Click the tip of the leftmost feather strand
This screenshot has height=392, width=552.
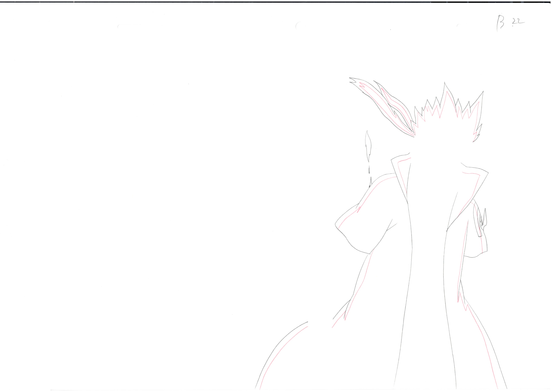pos(350,78)
